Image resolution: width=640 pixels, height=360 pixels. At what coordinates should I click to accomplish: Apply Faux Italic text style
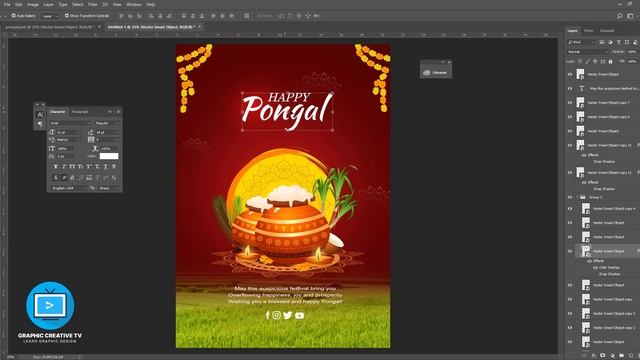64,167
